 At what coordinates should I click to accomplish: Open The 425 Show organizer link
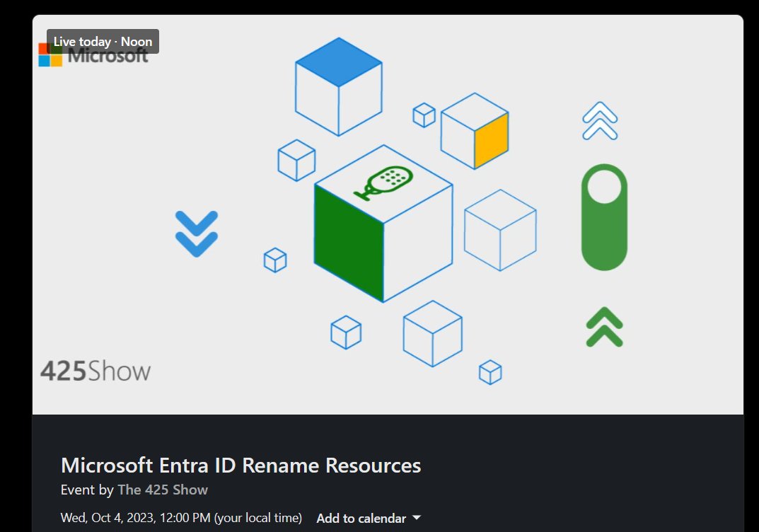[163, 490]
